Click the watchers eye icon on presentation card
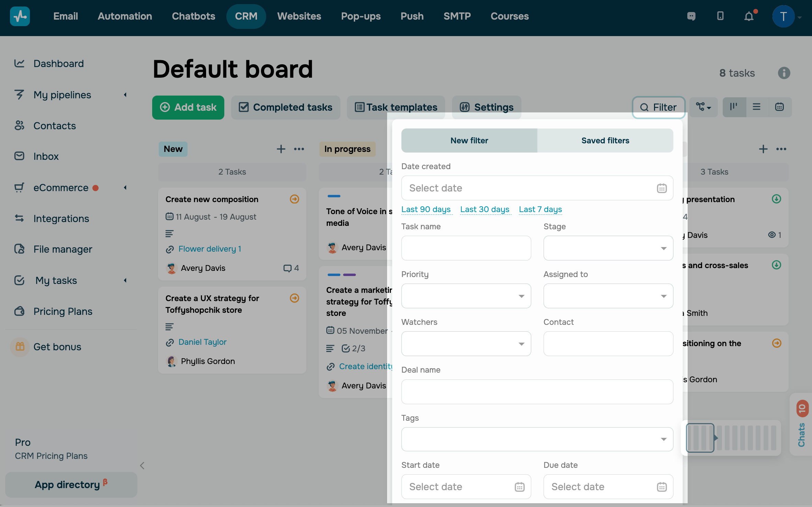This screenshot has width=812, height=507. coord(772,235)
